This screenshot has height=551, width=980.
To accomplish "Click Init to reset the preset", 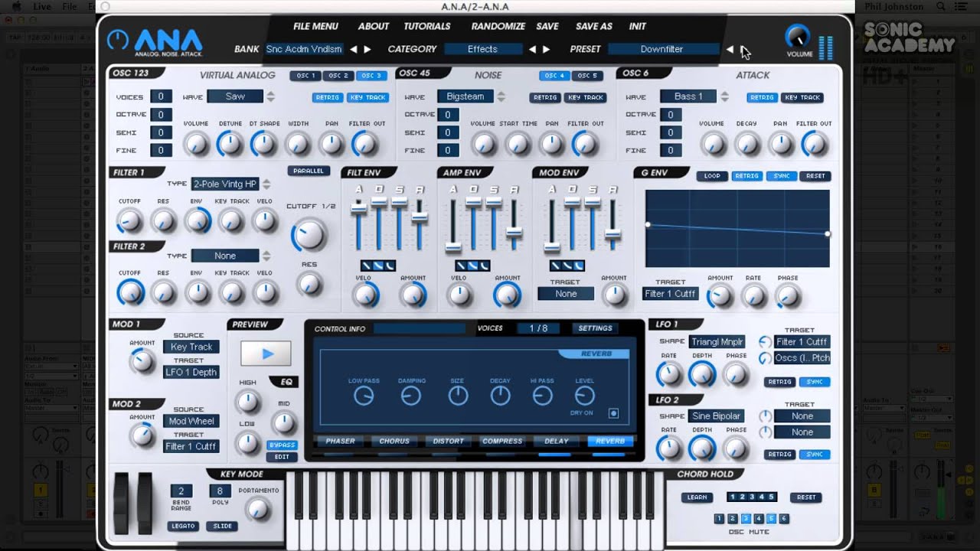I will click(x=637, y=26).
